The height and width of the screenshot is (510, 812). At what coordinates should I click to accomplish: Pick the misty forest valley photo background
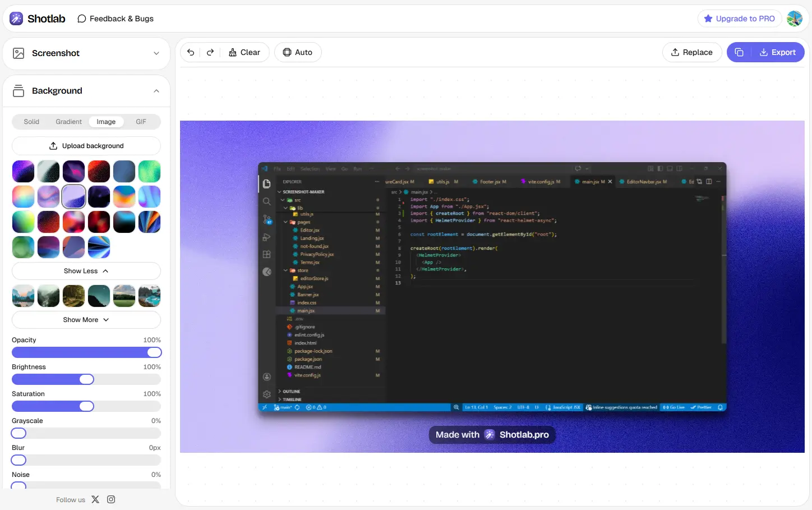(x=48, y=296)
